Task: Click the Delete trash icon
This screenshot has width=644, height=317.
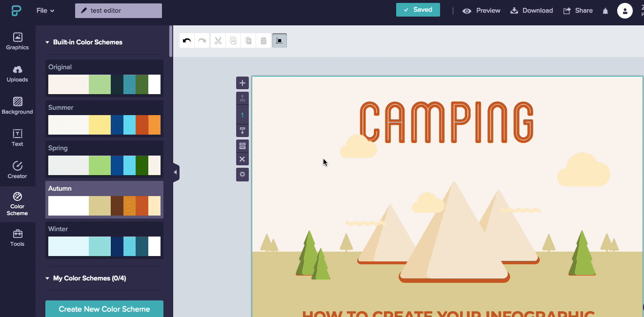Action: tap(263, 40)
